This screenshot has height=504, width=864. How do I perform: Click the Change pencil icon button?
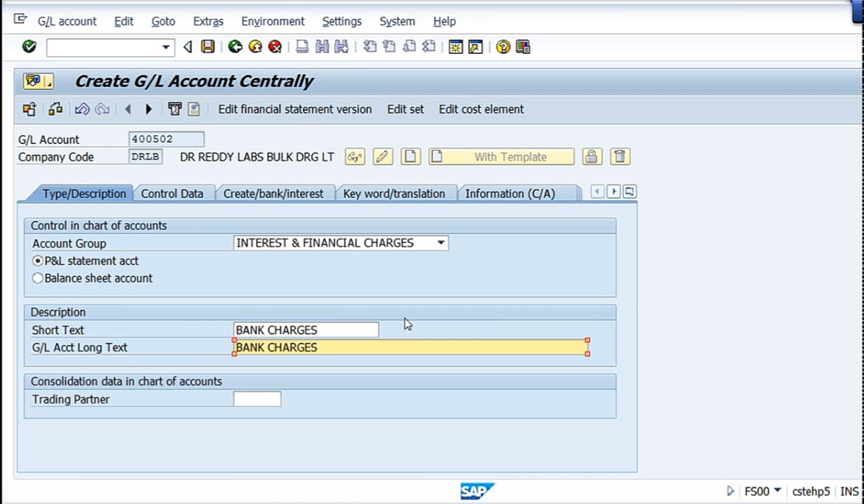click(382, 157)
